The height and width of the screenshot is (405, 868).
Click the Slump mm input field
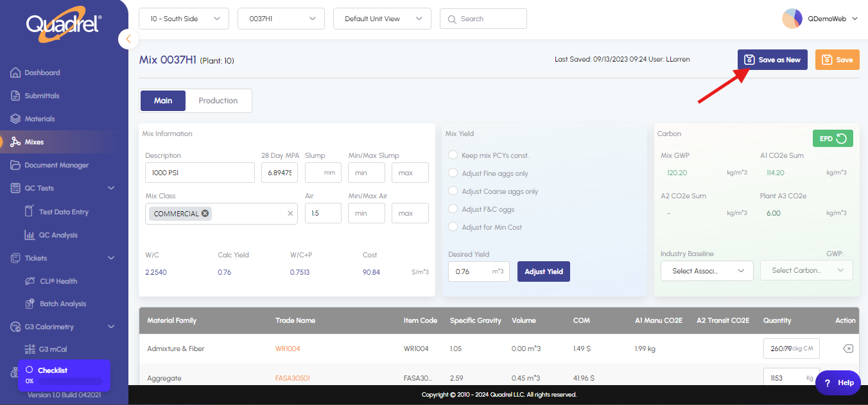coord(323,173)
